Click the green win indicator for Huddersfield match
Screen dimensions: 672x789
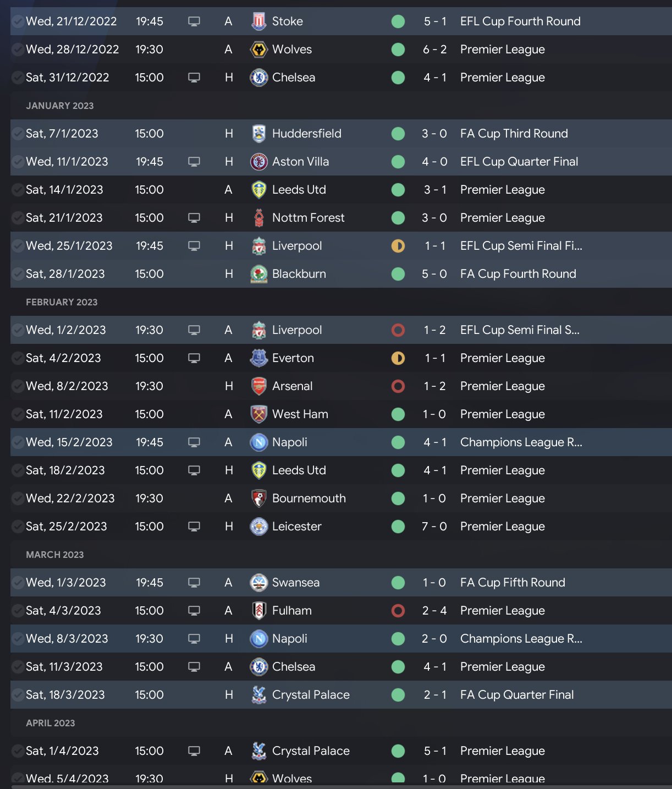pos(398,134)
